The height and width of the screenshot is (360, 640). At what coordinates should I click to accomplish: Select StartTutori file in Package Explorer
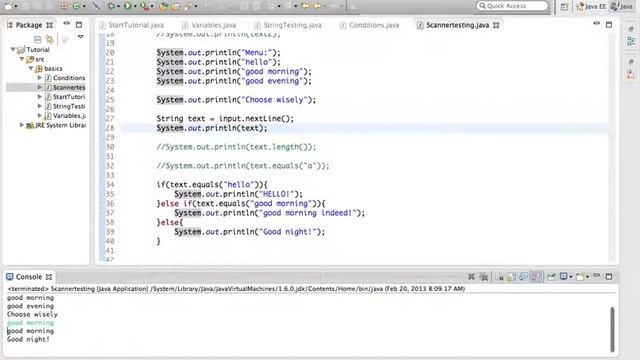coord(69,97)
